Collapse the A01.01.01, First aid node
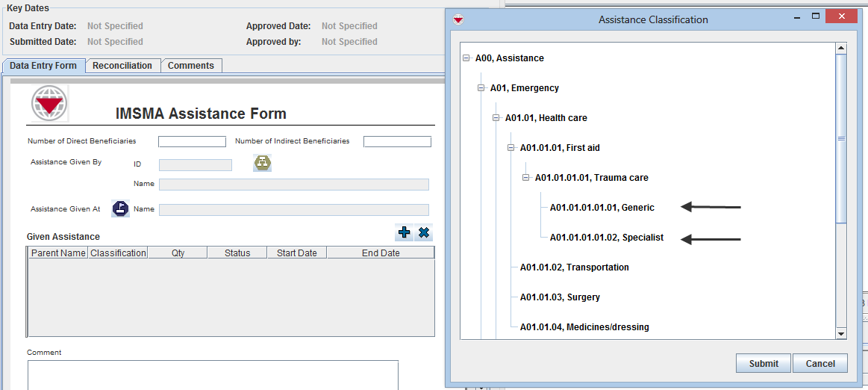 pos(511,148)
